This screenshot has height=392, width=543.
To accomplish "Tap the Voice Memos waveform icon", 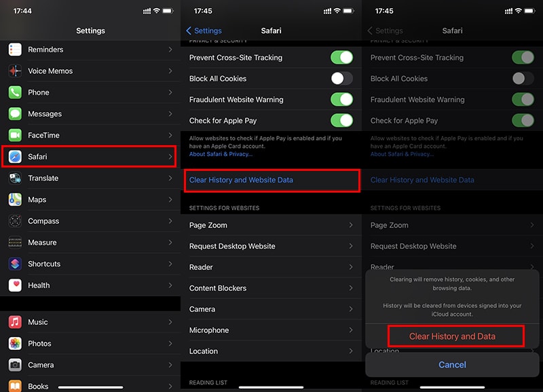I will [x=15, y=71].
